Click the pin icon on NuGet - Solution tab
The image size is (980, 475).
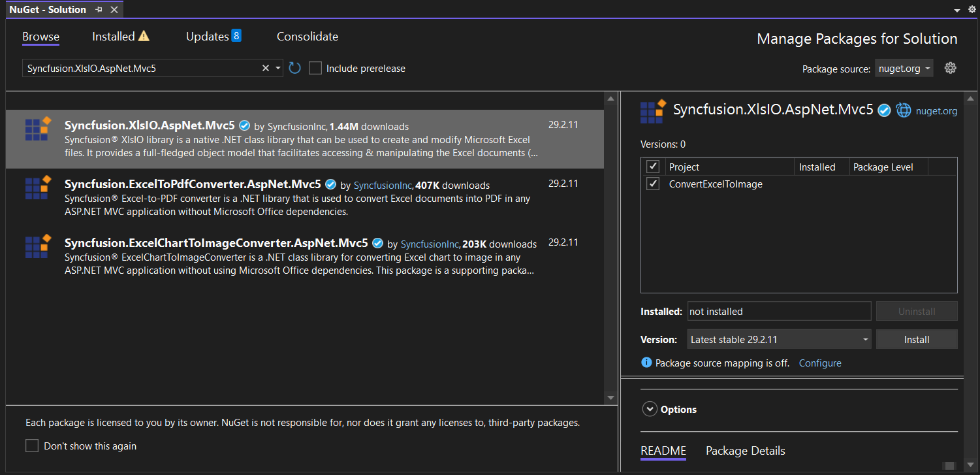tap(98, 9)
